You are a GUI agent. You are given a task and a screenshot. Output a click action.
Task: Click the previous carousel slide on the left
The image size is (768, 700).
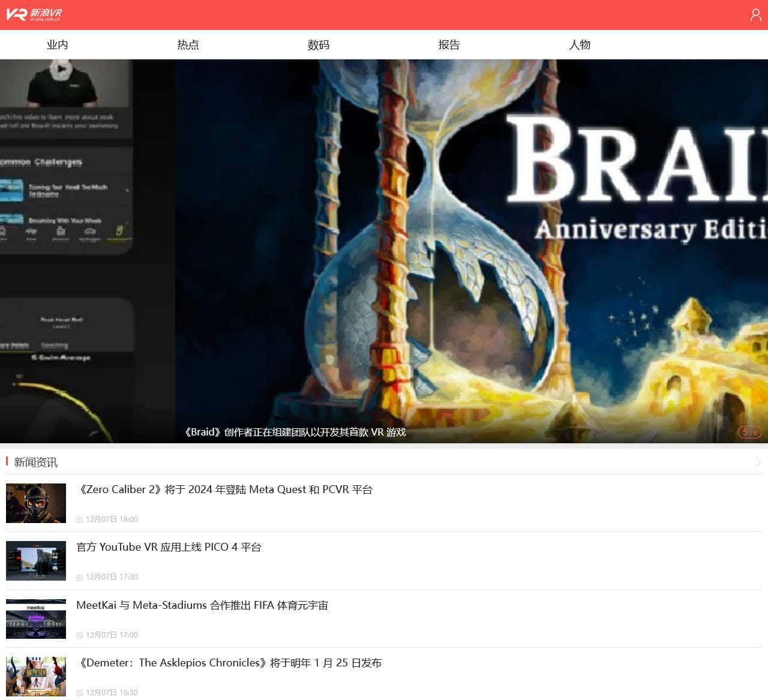click(88, 251)
